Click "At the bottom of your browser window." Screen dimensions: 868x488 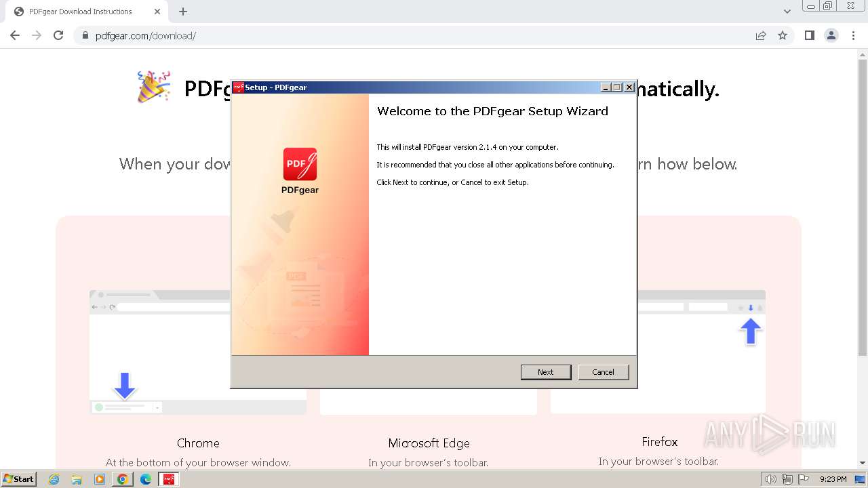pyautogui.click(x=198, y=463)
